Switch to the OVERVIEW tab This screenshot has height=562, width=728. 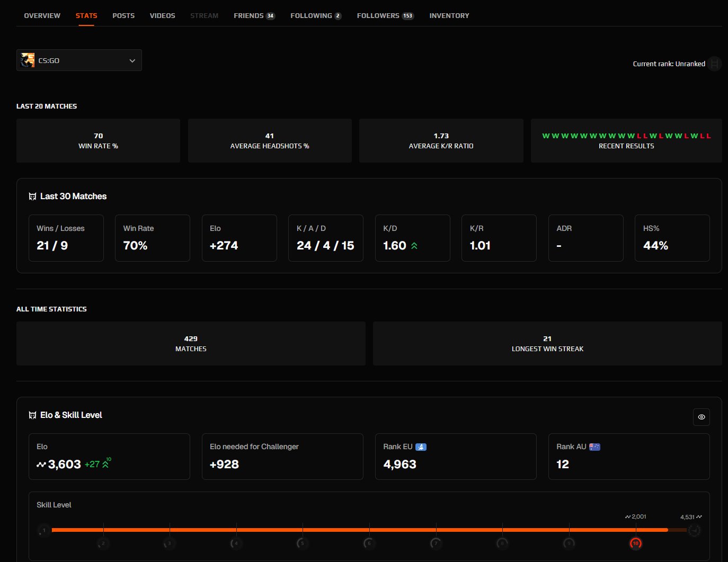pyautogui.click(x=42, y=15)
